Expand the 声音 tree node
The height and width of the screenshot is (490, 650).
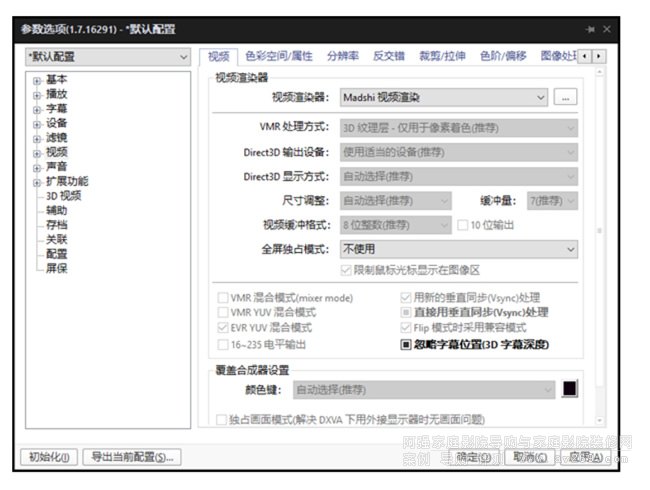point(37,167)
